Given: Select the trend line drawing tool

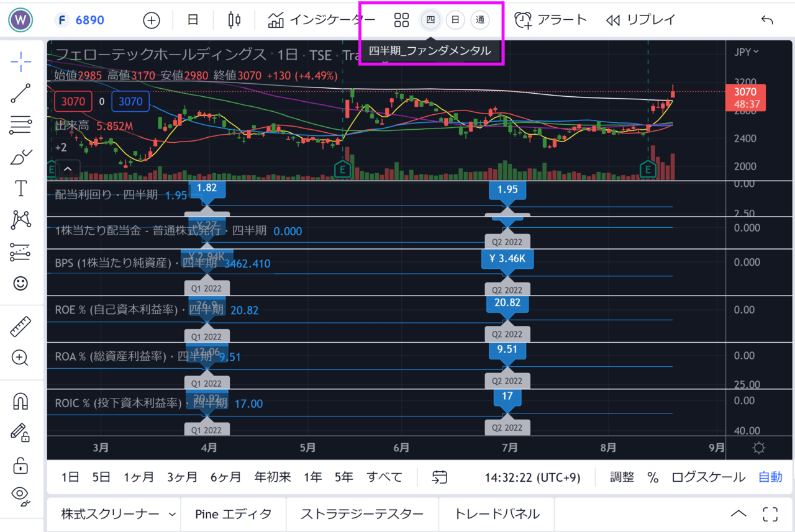Looking at the screenshot, I should click(x=20, y=93).
